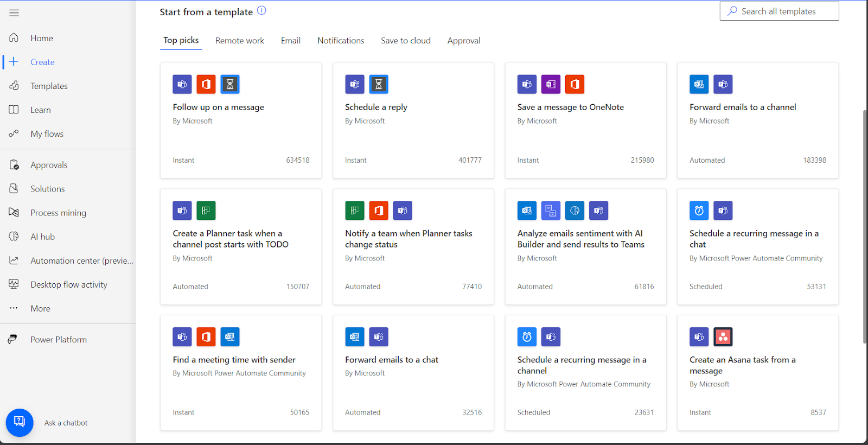This screenshot has height=445, width=868.
Task: Toggle the hamburger navigation menu
Action: (x=14, y=13)
